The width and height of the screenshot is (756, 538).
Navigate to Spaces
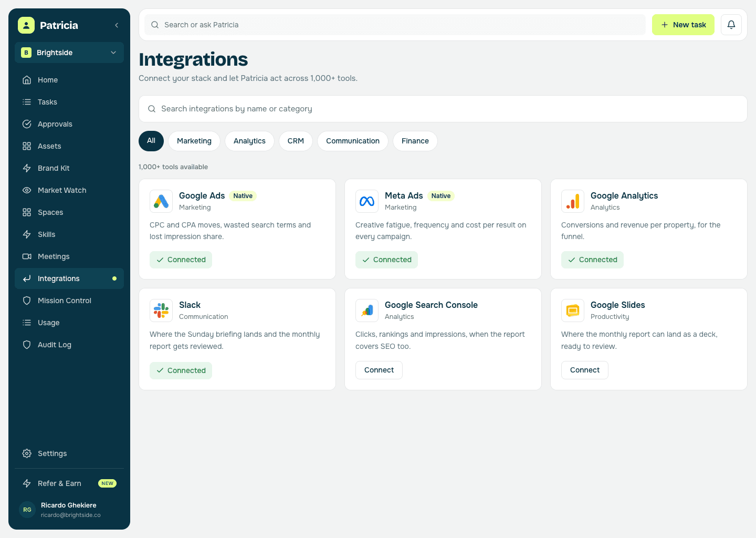69,212
